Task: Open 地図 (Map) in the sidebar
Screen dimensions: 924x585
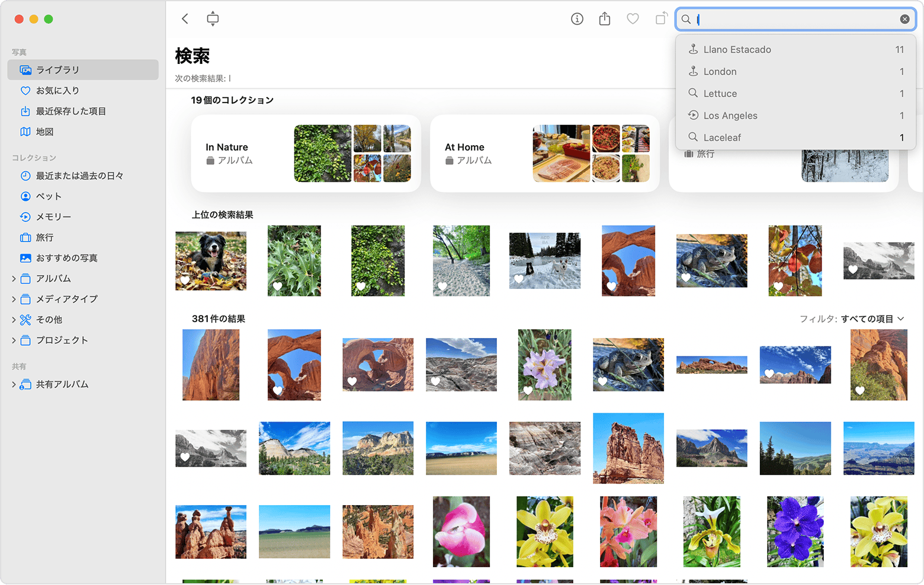Action: 44,131
